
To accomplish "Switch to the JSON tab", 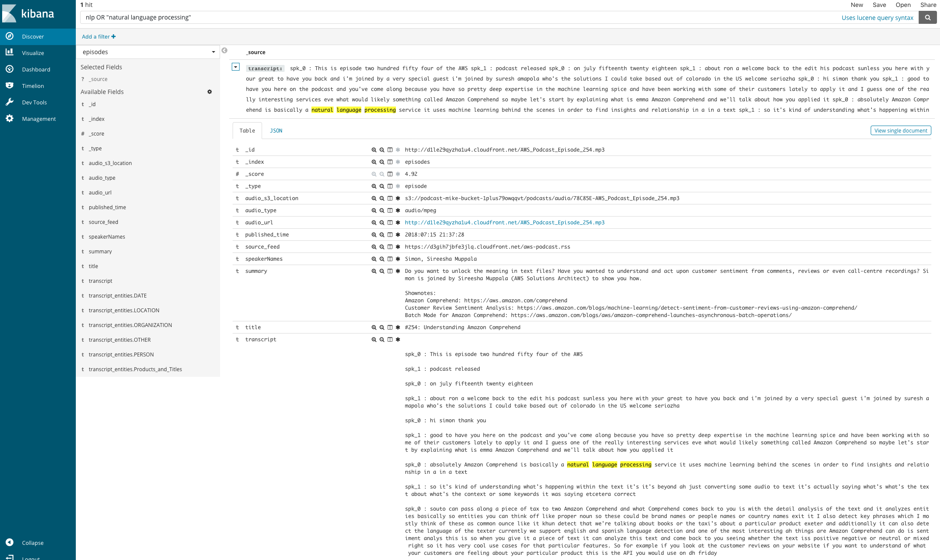I will click(x=276, y=131).
